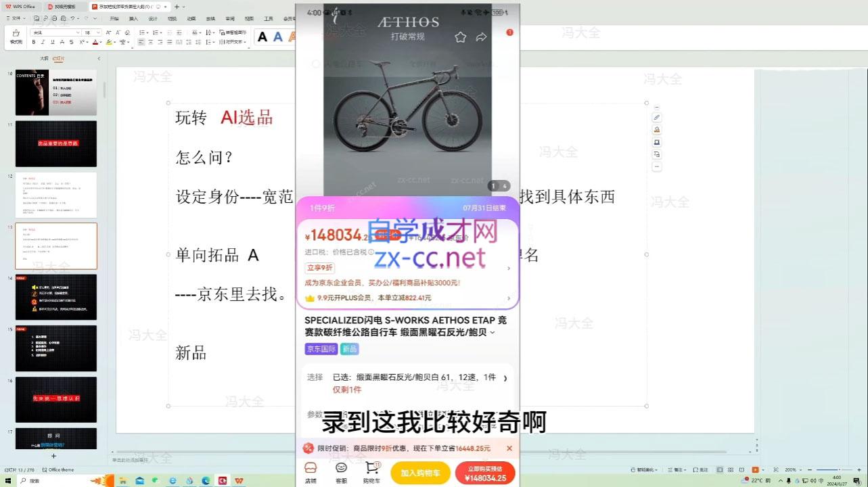This screenshot has height=487, width=868.
Task: Open the highlight color dropdown arrow
Action: pos(114,42)
